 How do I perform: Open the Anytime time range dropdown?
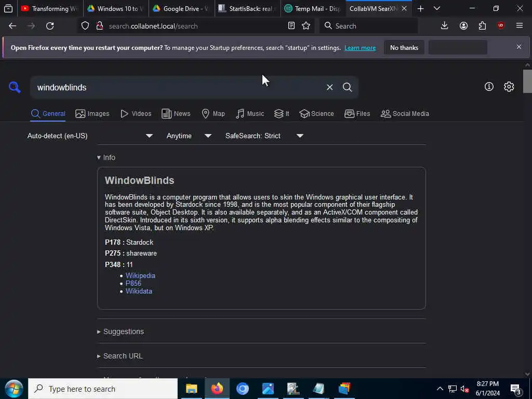click(x=189, y=136)
